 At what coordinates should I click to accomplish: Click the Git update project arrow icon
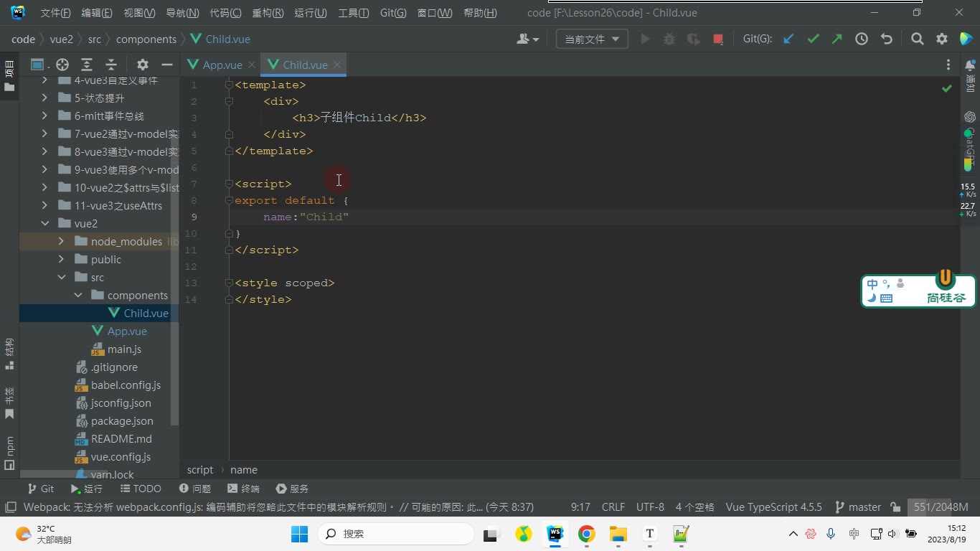(788, 39)
